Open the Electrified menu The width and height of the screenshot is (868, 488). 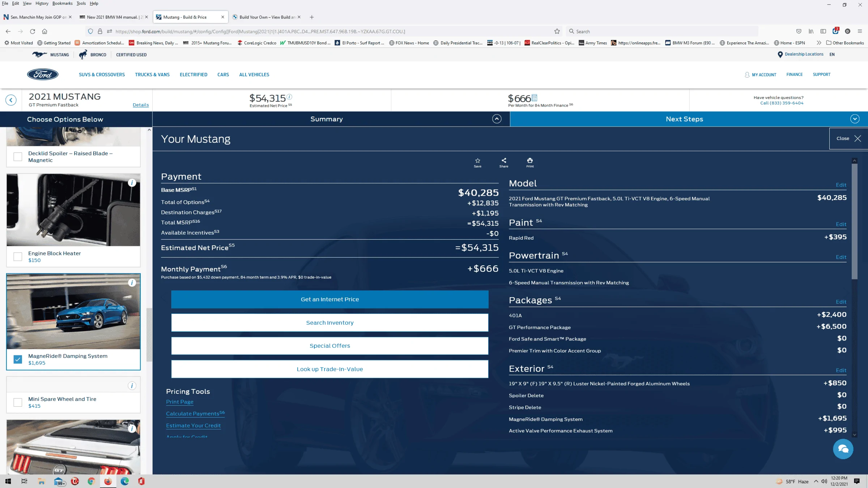(193, 74)
